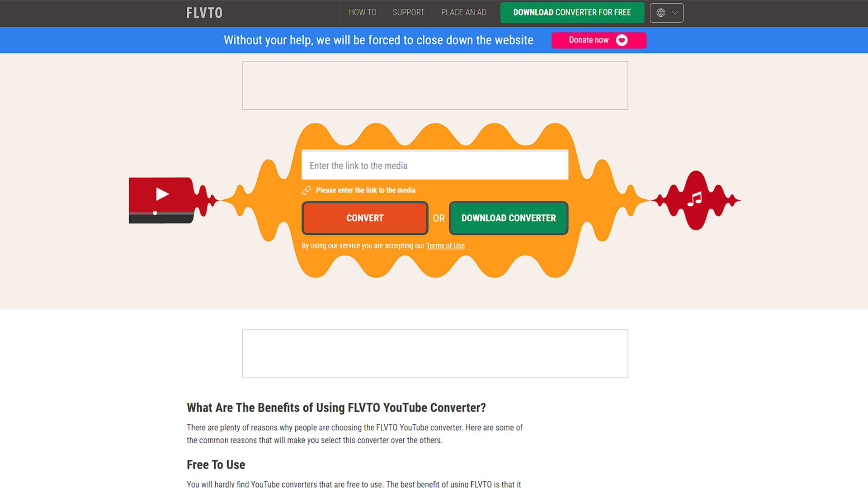
Task: Click the CONVERT button
Action: point(365,217)
